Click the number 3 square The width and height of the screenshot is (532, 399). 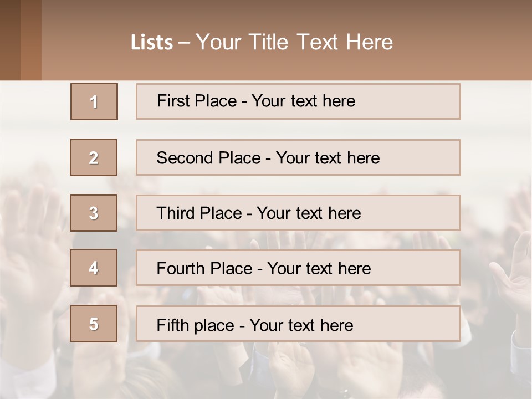point(94,213)
